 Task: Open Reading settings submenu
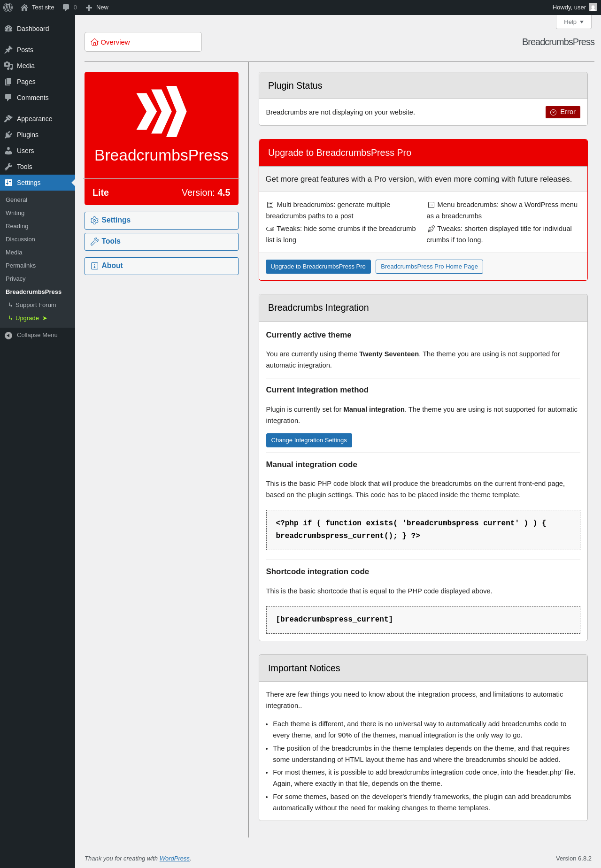pos(17,226)
